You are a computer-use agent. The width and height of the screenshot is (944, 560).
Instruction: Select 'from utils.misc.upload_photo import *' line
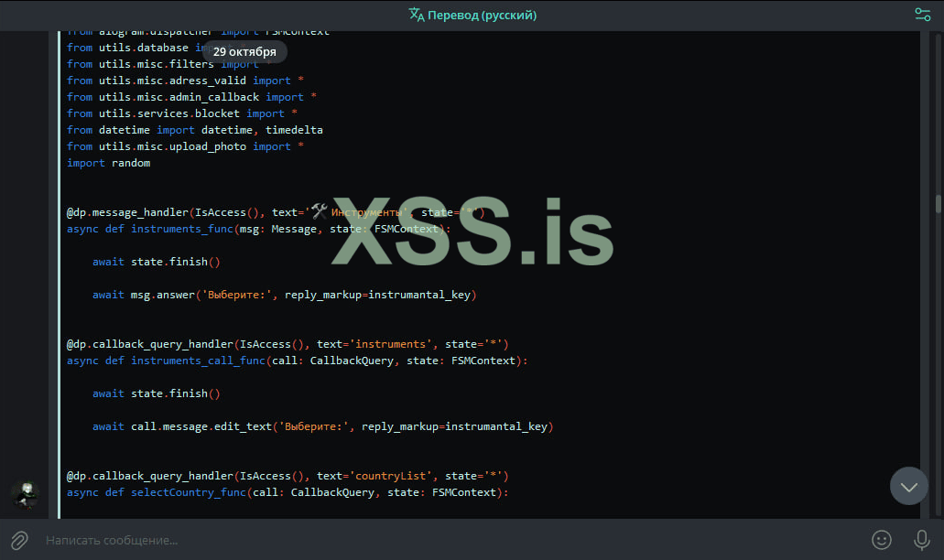(185, 146)
